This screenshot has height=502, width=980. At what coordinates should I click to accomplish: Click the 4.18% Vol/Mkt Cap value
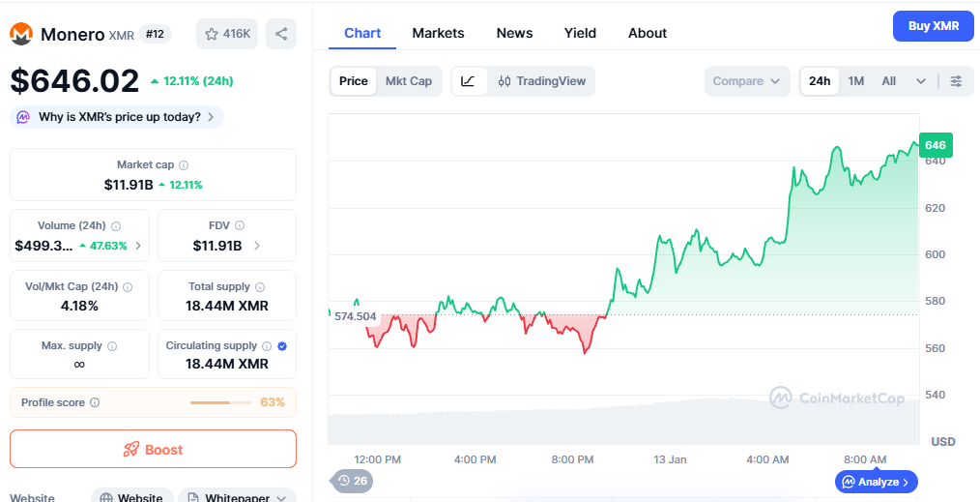click(79, 306)
